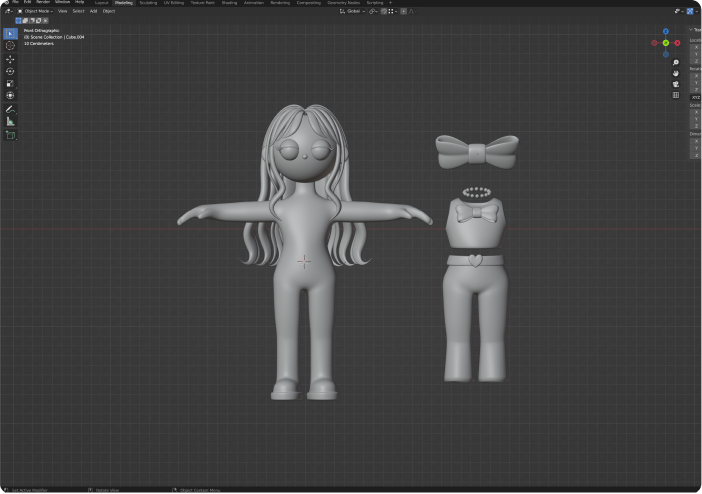Open the Object Mode dropdown

(35, 11)
